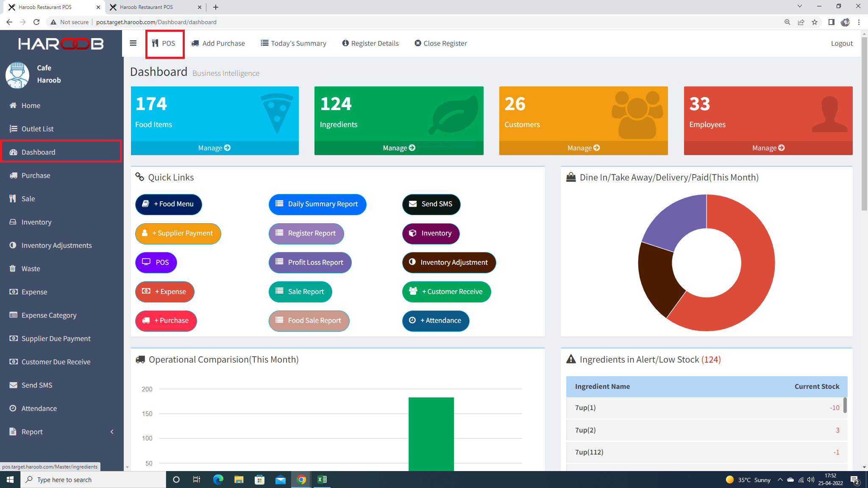Screen dimensions: 868x488
Task: Open the Register Report quick link
Action: point(306,233)
